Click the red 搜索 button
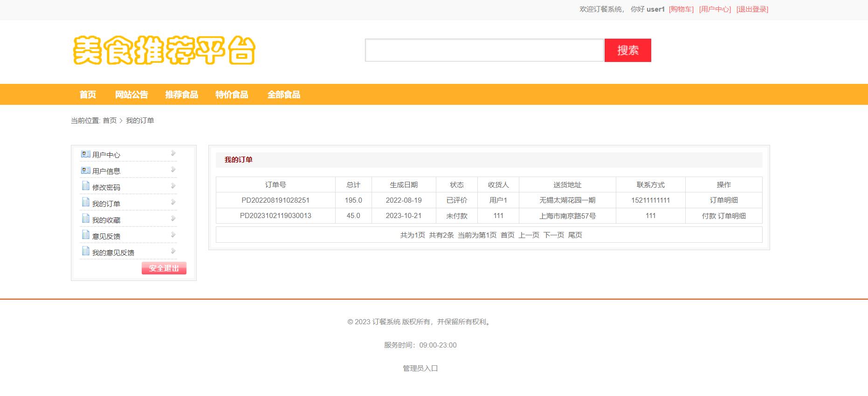This screenshot has height=396, width=868. click(x=628, y=50)
